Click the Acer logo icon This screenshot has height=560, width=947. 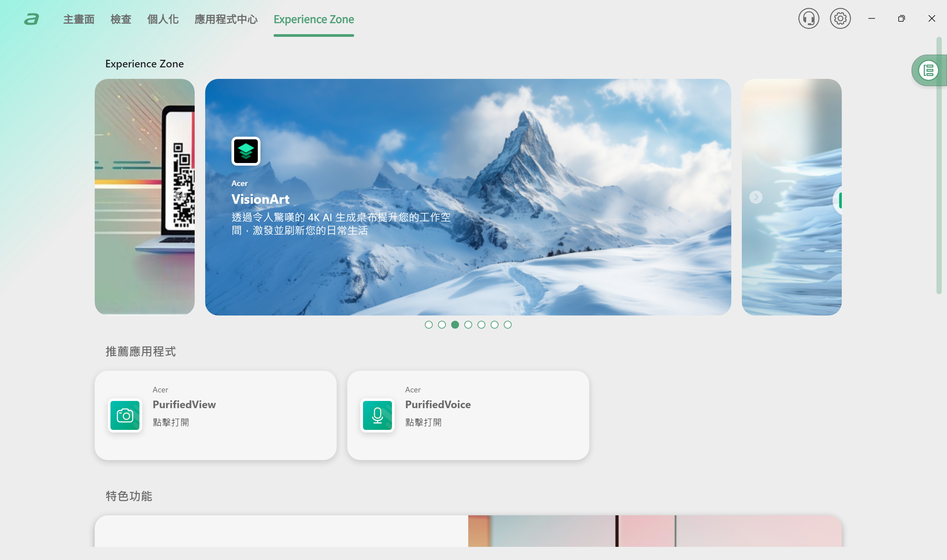click(x=32, y=19)
